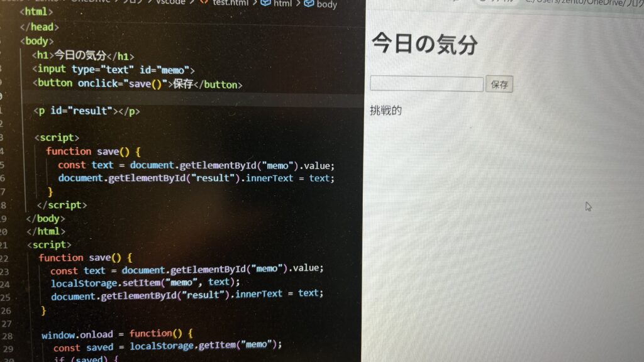Screen dimensions: 644x362
Task: Click the cube icon before html breadcrumb
Action: tap(266, 3)
